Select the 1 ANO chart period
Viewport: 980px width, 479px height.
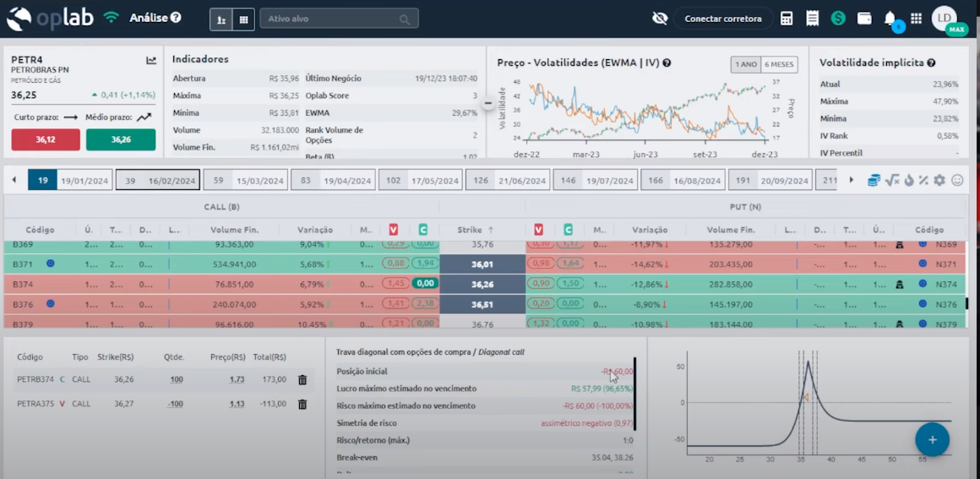coord(745,65)
